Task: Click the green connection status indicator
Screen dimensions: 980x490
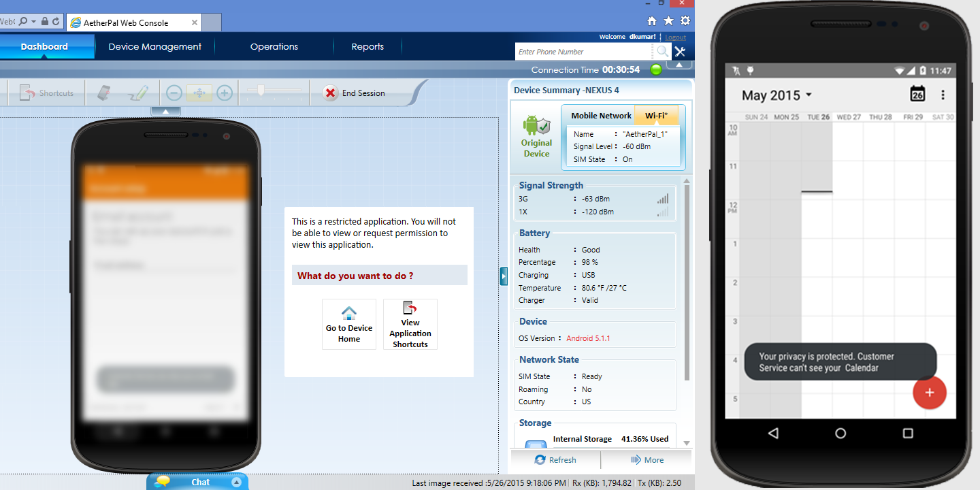Action: 656,69
